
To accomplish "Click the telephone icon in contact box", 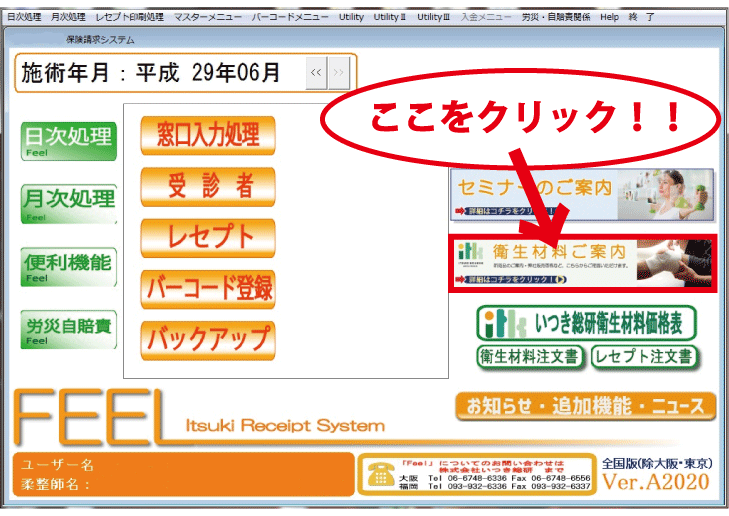I will click(380, 475).
